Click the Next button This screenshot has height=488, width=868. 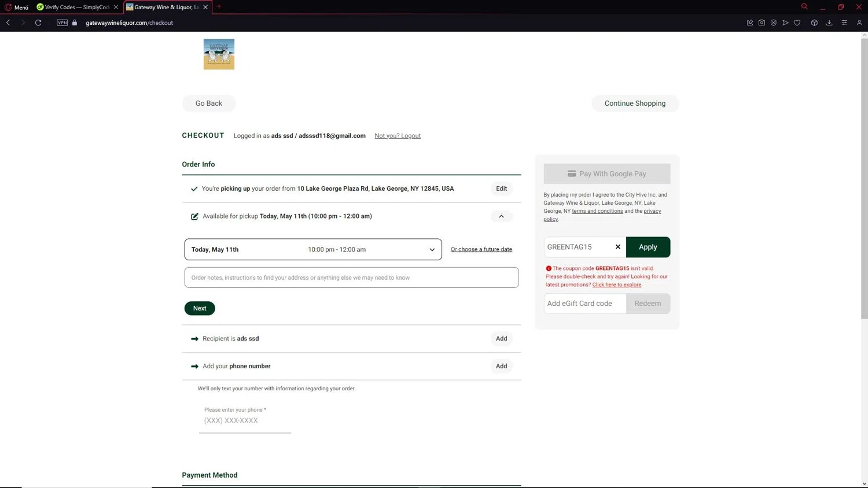pos(200,308)
